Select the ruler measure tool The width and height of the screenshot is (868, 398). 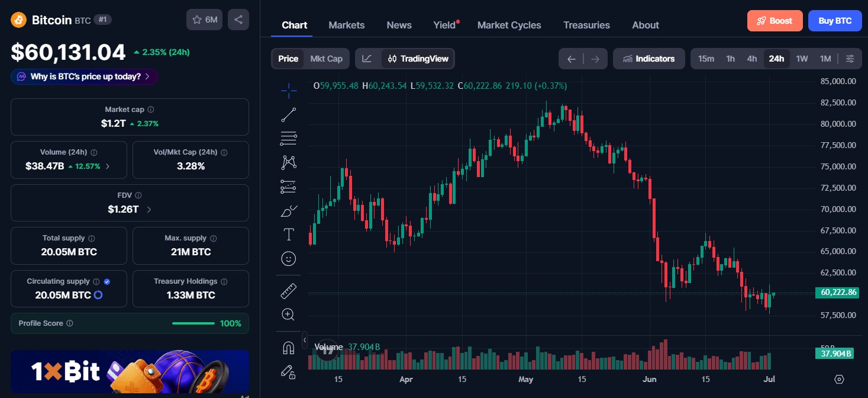pos(289,291)
